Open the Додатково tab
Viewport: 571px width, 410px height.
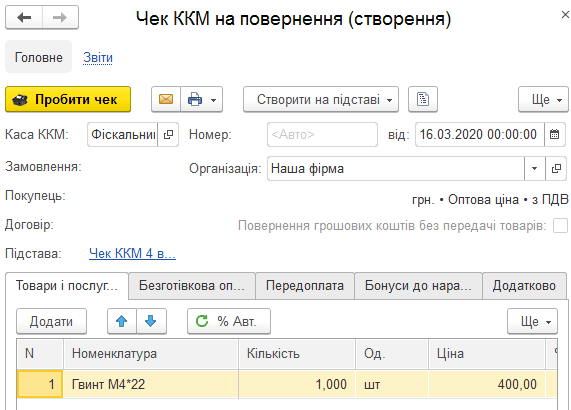524,286
